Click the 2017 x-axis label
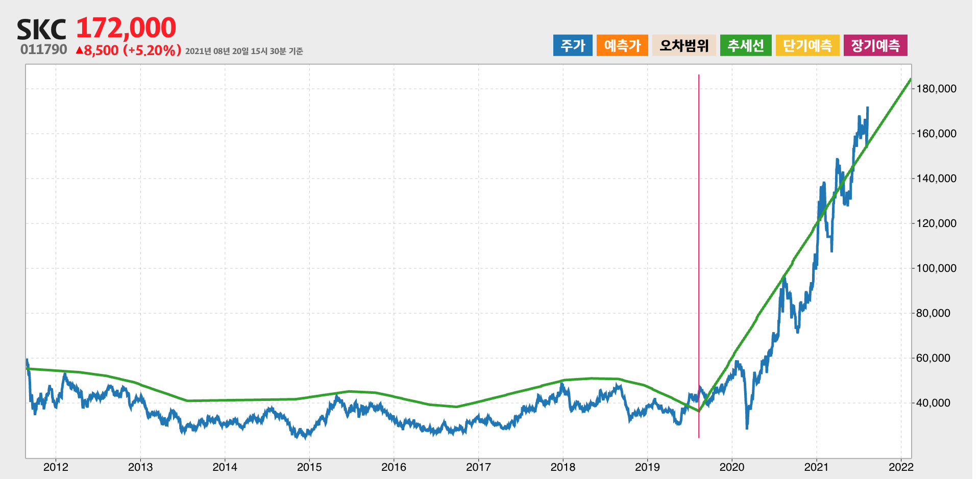This screenshot has width=980, height=479. (479, 467)
